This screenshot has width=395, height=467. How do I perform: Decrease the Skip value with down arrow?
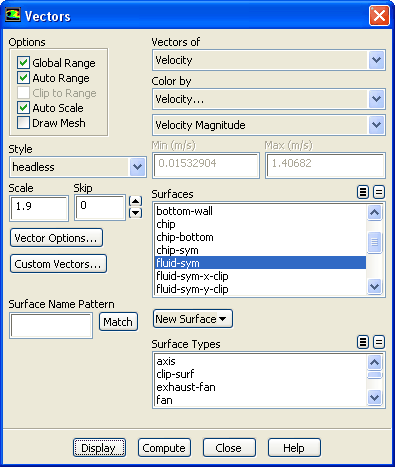pyautogui.click(x=135, y=213)
